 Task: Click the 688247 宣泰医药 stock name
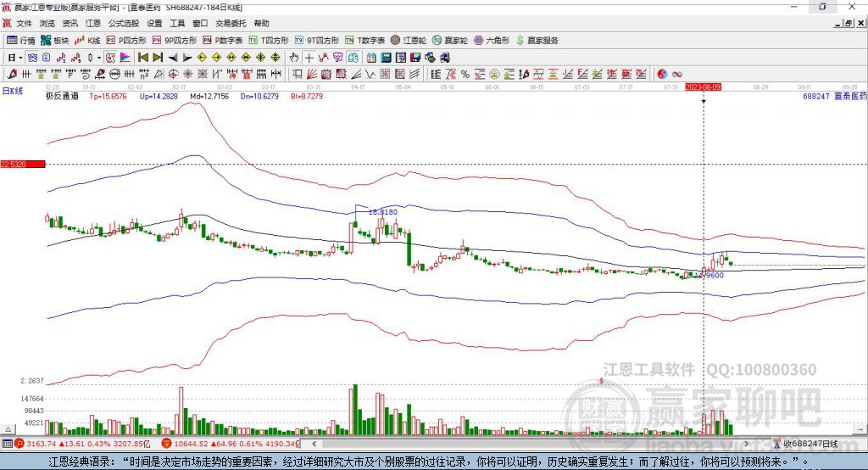[835, 97]
